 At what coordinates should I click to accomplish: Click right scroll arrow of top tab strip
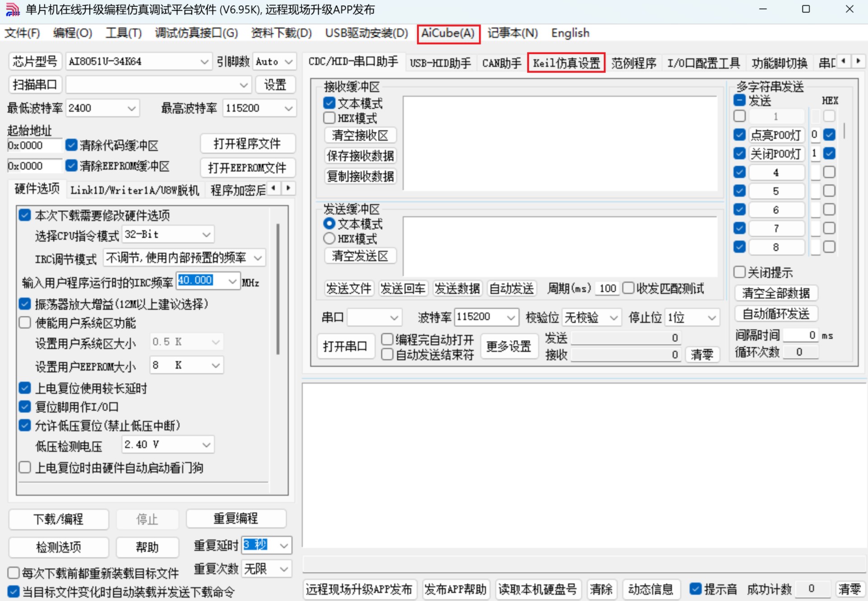click(858, 61)
